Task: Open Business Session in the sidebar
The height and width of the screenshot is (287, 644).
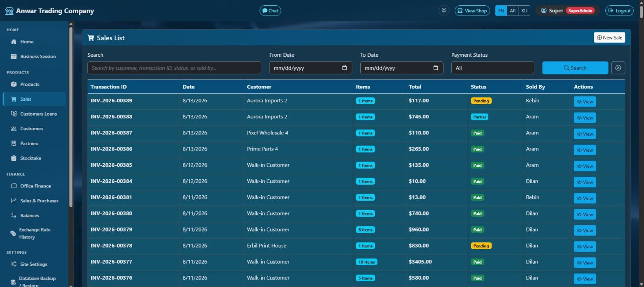Action: point(34,56)
